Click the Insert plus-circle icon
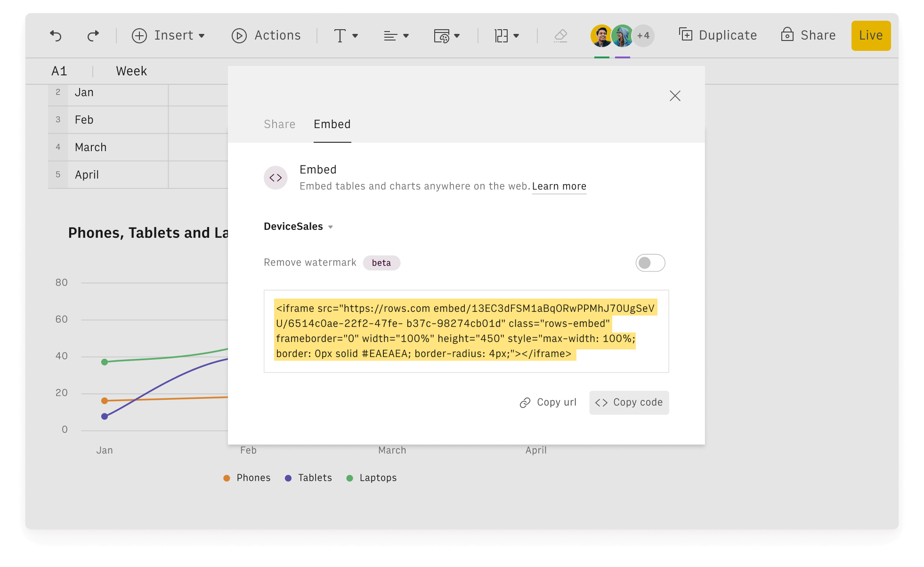The image size is (924, 567). 139,35
